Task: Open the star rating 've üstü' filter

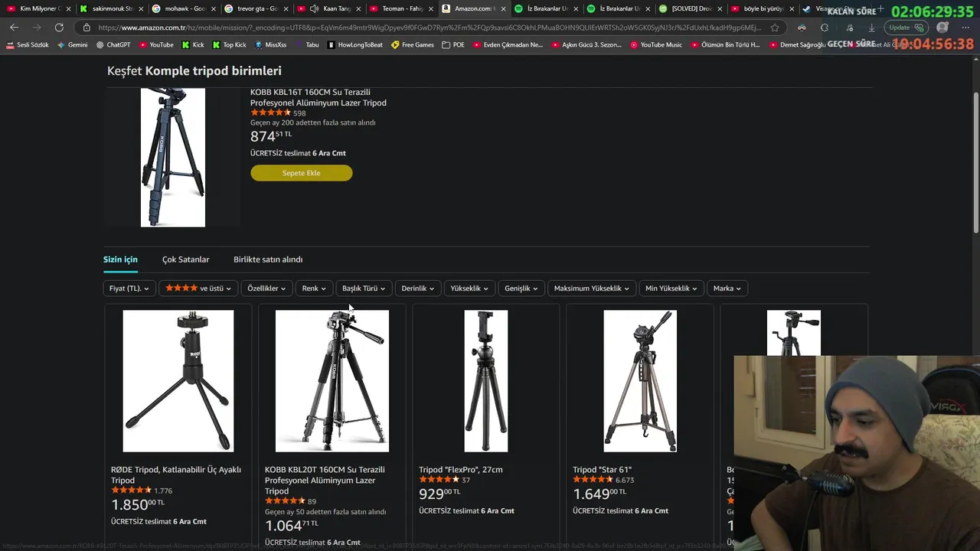Action: coord(198,289)
